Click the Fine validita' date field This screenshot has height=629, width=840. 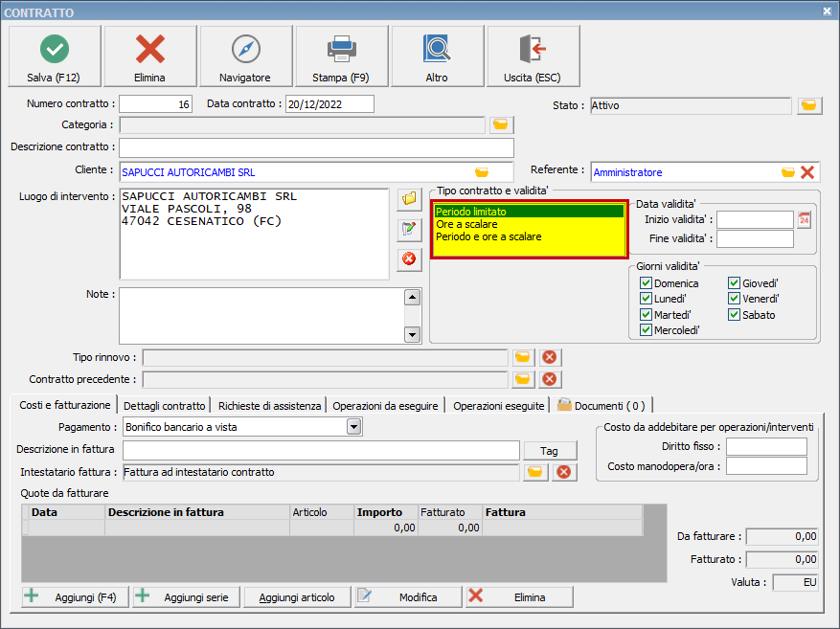click(x=755, y=238)
